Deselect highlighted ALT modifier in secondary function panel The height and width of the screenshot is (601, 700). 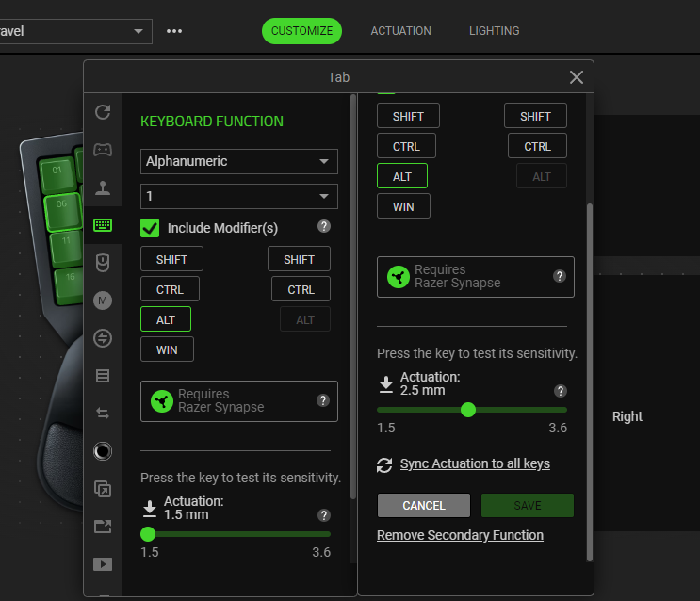pyautogui.click(x=402, y=176)
